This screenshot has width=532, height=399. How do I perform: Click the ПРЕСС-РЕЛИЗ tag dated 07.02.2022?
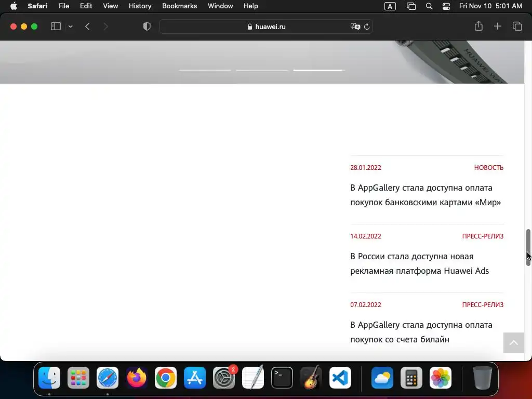(x=483, y=304)
